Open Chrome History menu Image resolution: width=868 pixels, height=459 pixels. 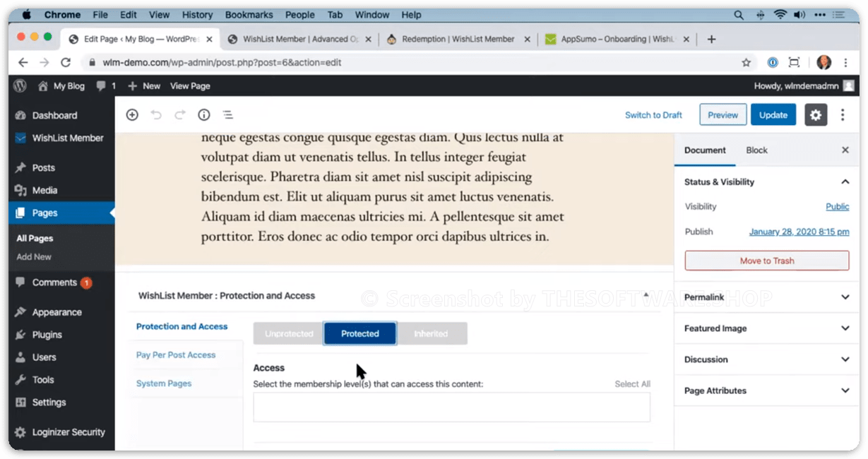point(197,15)
